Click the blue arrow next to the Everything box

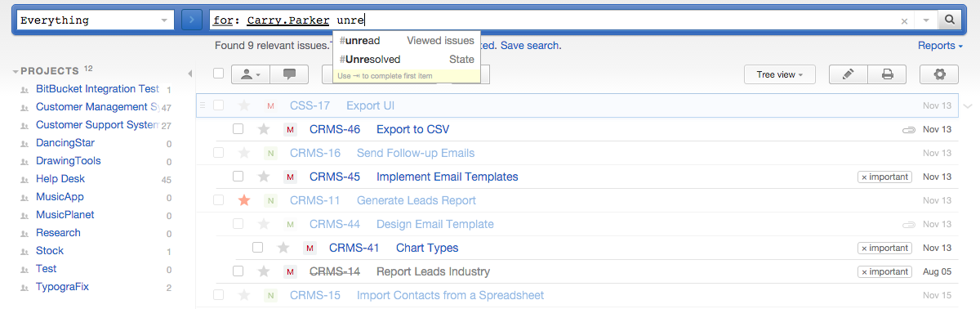point(191,20)
